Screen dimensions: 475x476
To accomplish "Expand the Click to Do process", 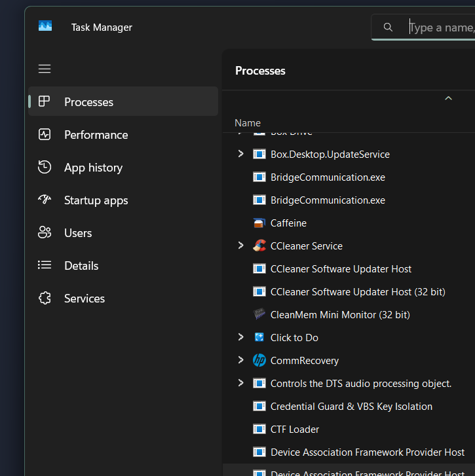I will coord(241,337).
